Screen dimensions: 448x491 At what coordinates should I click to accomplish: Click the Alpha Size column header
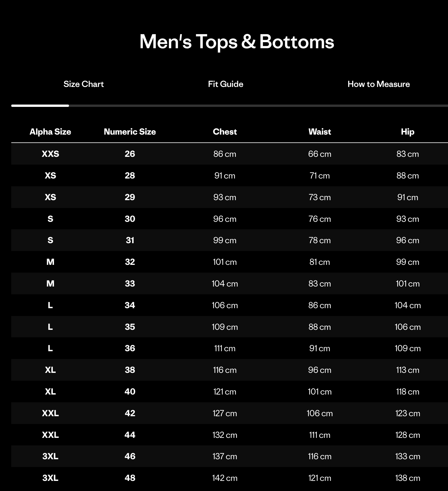50,132
